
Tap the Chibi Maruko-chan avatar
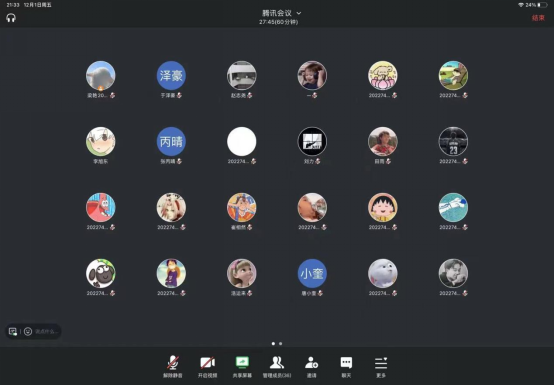(383, 207)
